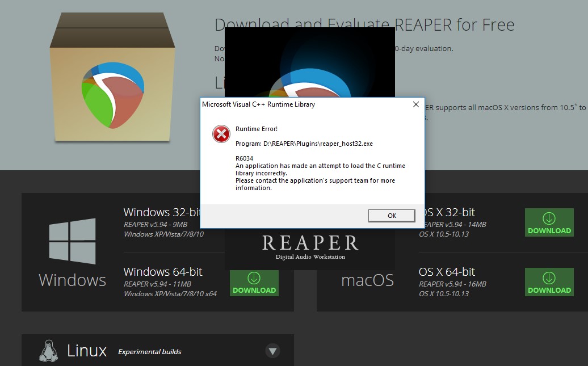Click the 'Windows' label under the logo
Screen dimensions: 588x366
73,280
